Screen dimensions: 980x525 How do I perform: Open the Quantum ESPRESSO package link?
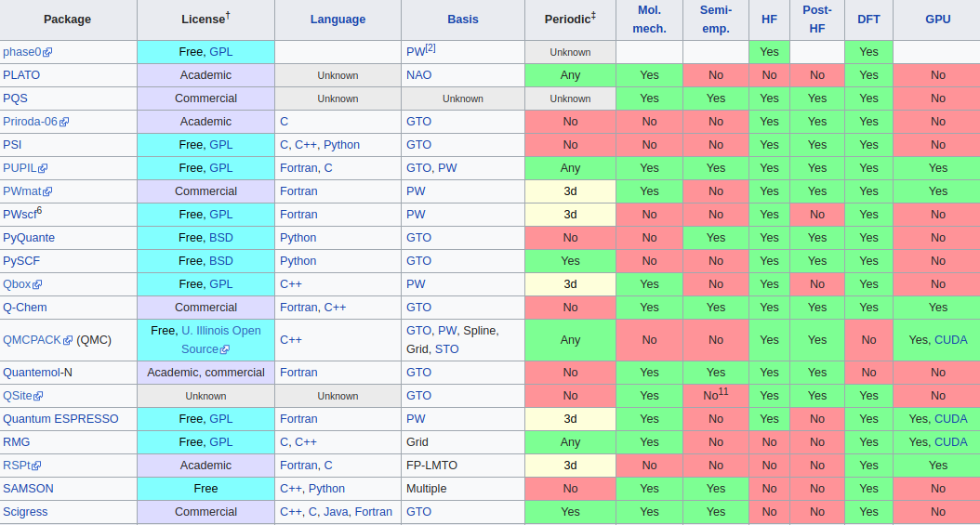pyautogui.click(x=60, y=419)
